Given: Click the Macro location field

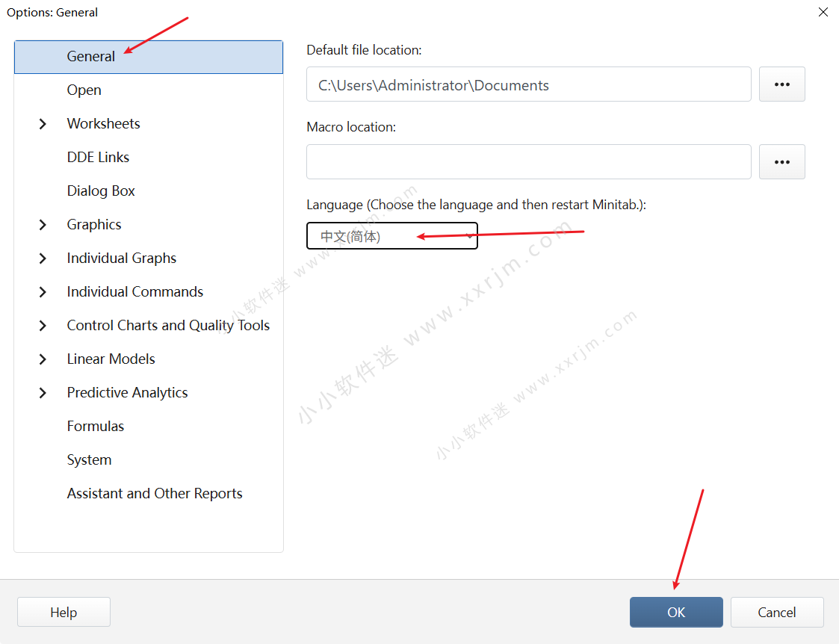Looking at the screenshot, I should [x=529, y=162].
